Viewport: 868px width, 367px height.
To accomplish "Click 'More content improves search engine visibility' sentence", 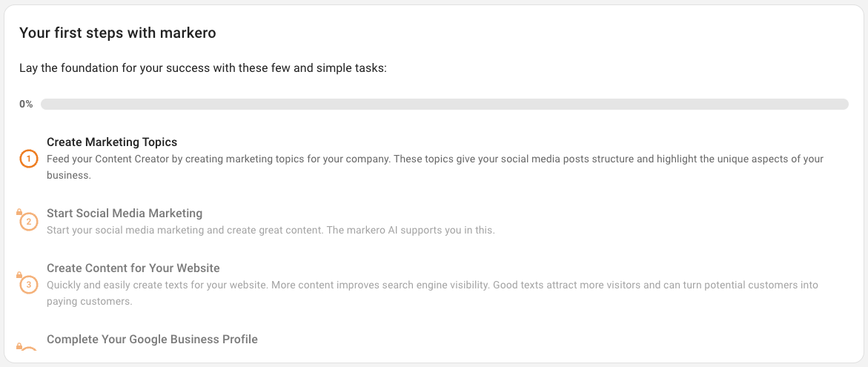I will [387, 285].
